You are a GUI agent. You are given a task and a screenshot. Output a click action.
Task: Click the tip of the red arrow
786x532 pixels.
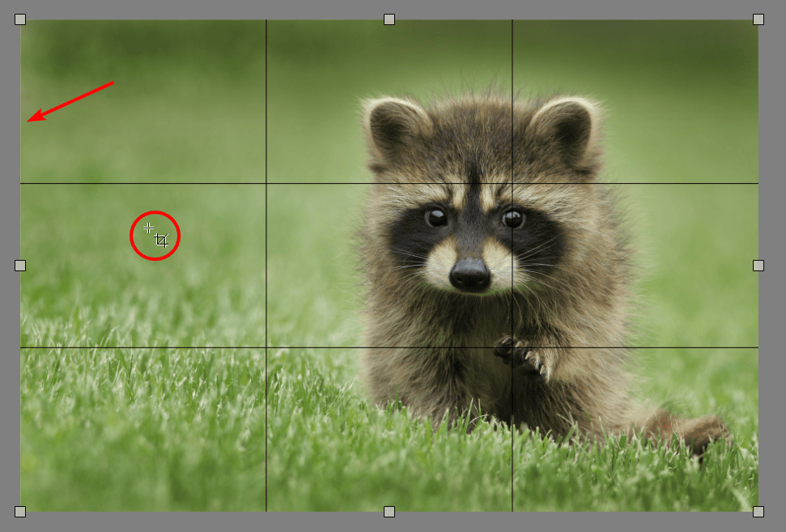(x=29, y=121)
